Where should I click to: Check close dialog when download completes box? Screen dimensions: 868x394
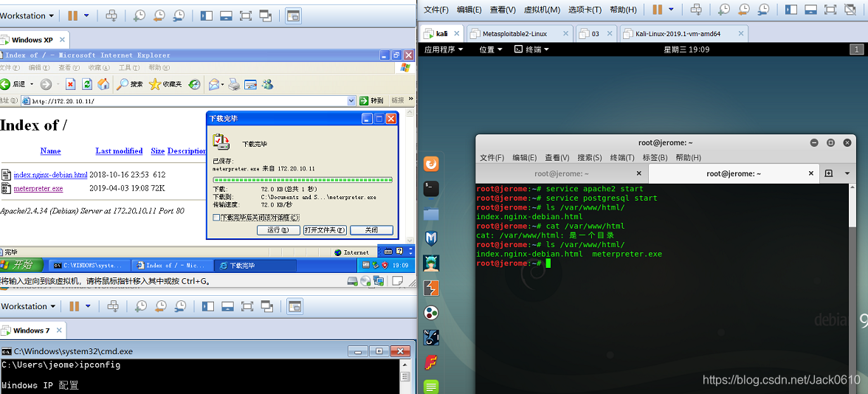pyautogui.click(x=216, y=218)
